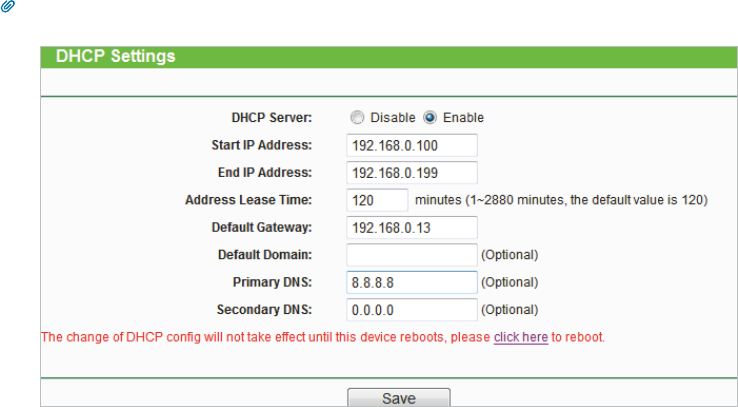Click the 'End IP Address:' label

pyautogui.click(x=265, y=173)
